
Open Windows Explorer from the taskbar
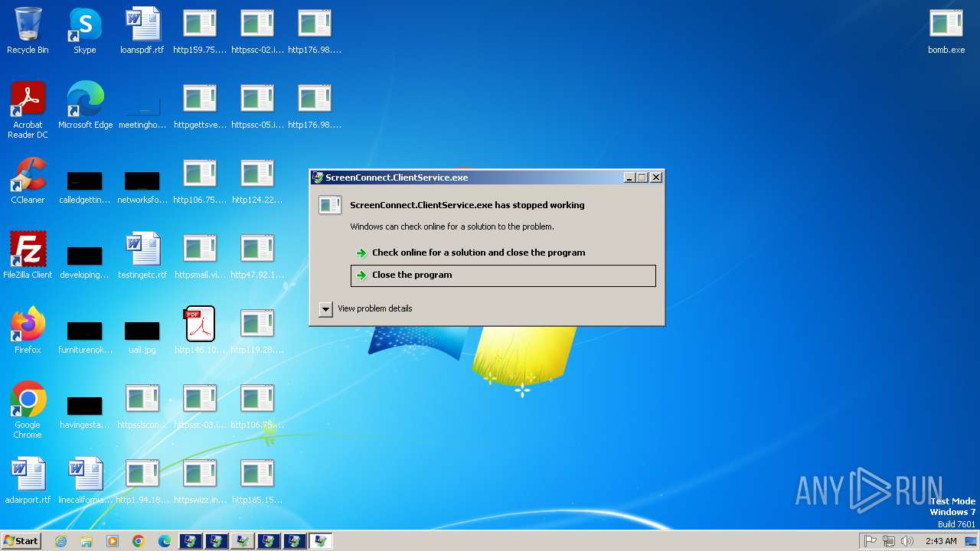(87, 541)
